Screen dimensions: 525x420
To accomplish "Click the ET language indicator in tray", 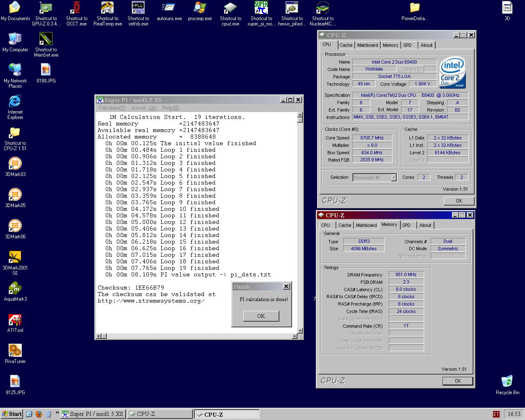I will click(x=496, y=414).
